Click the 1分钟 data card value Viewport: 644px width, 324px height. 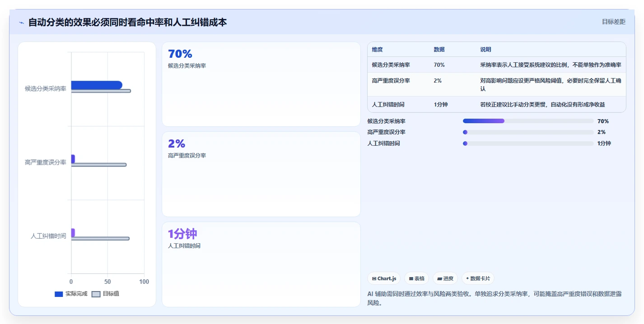click(x=182, y=234)
